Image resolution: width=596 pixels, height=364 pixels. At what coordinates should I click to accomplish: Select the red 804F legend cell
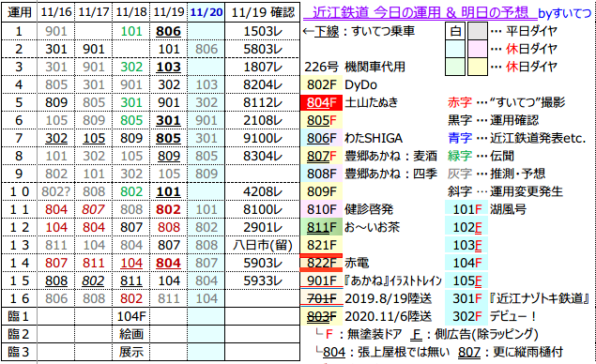click(322, 102)
